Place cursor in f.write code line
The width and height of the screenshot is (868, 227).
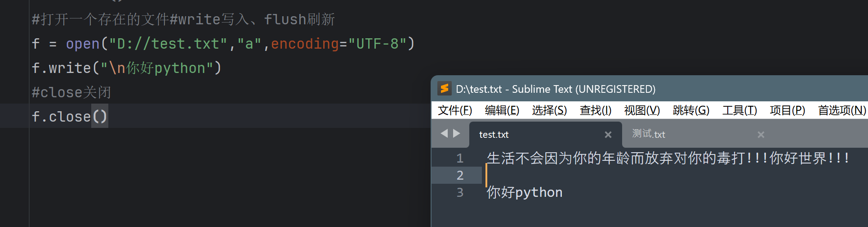(x=127, y=68)
